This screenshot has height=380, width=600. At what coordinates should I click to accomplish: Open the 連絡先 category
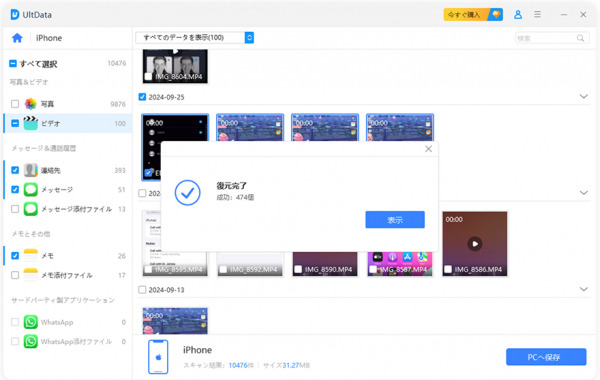point(68,170)
